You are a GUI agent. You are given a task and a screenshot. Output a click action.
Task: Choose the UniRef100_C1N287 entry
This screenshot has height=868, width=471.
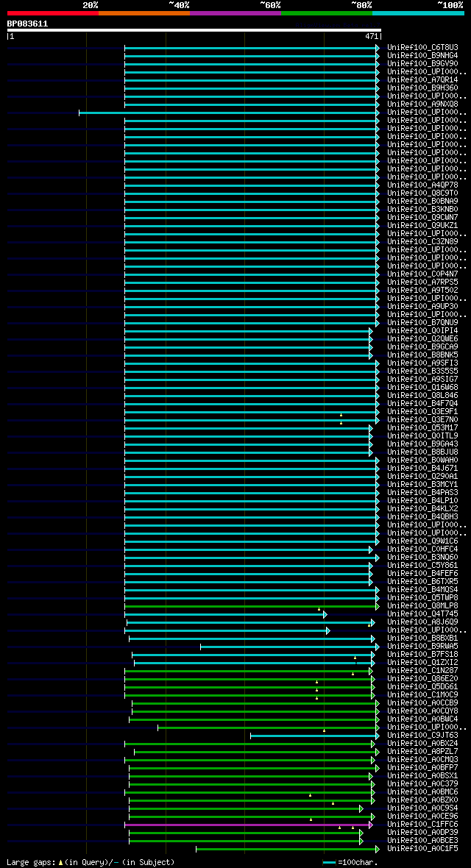click(x=422, y=671)
